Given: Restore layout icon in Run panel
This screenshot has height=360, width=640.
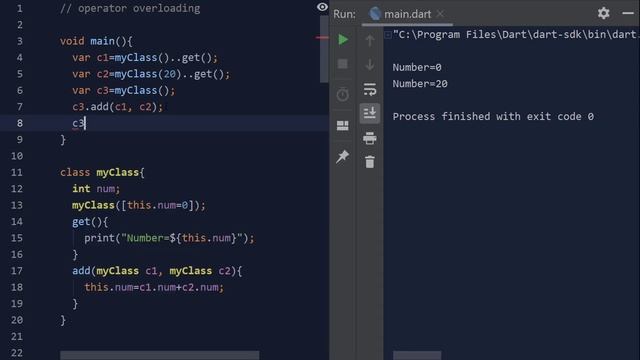Looking at the screenshot, I should 343,125.
